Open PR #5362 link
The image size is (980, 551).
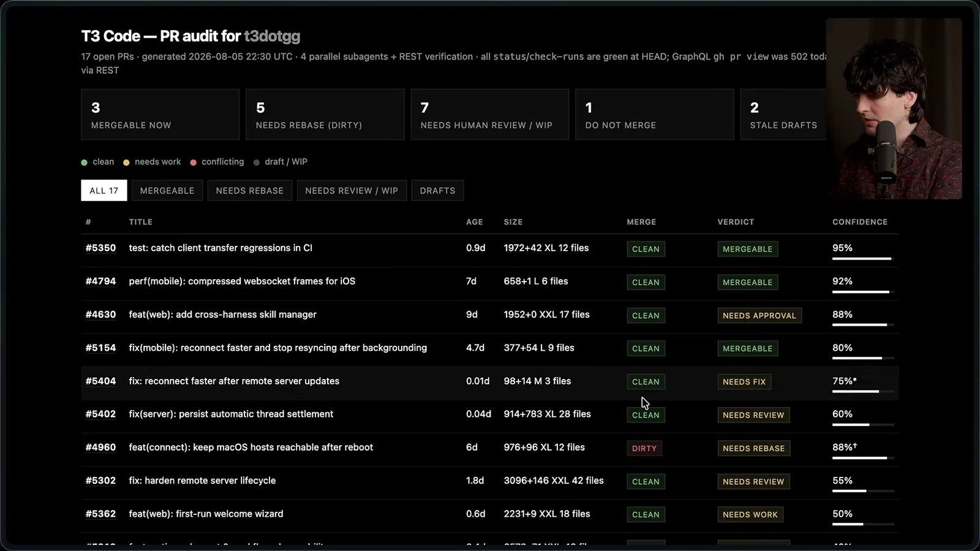click(x=100, y=514)
